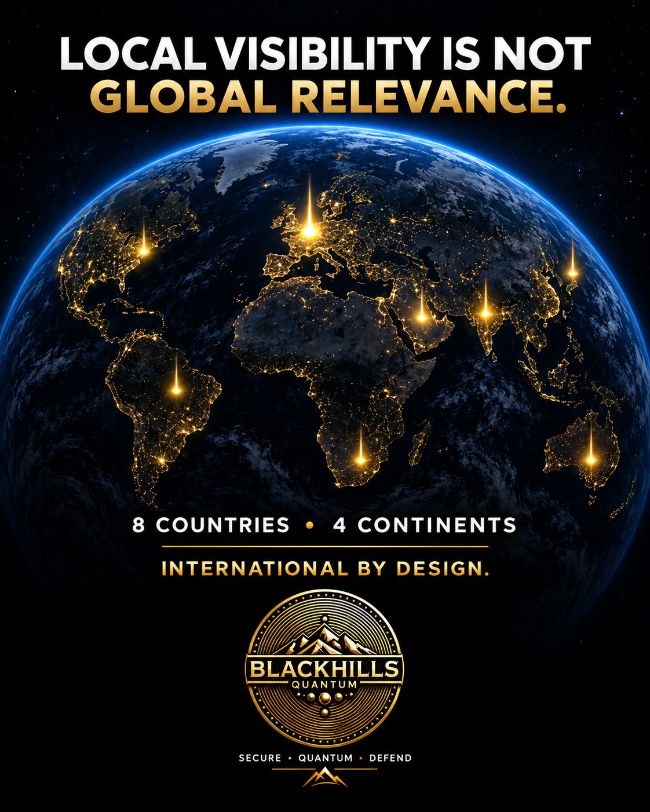Image resolution: width=650 pixels, height=812 pixels.
Task: Click the glowing beacon over southern Africa
Action: click(360, 459)
